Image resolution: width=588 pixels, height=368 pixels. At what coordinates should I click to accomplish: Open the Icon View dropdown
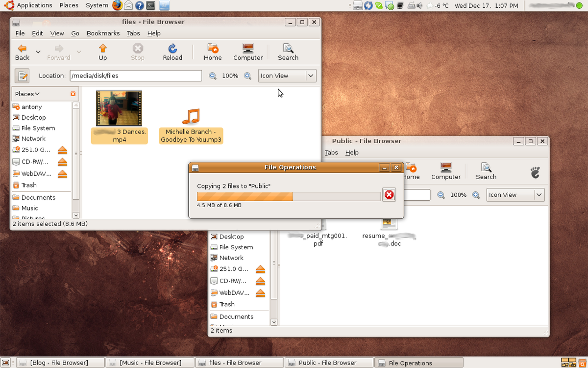[287, 76]
